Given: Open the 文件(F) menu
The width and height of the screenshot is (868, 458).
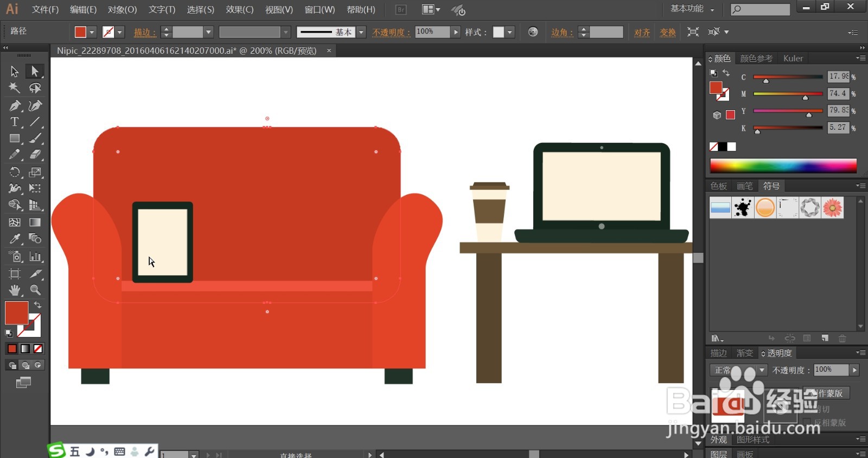Looking at the screenshot, I should 45,9.
